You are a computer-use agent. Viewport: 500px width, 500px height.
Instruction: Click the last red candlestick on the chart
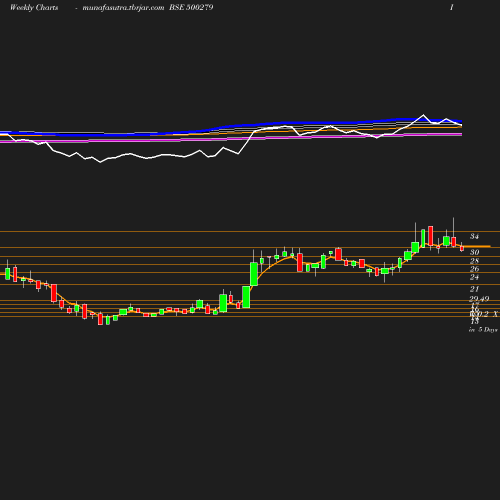click(x=462, y=248)
